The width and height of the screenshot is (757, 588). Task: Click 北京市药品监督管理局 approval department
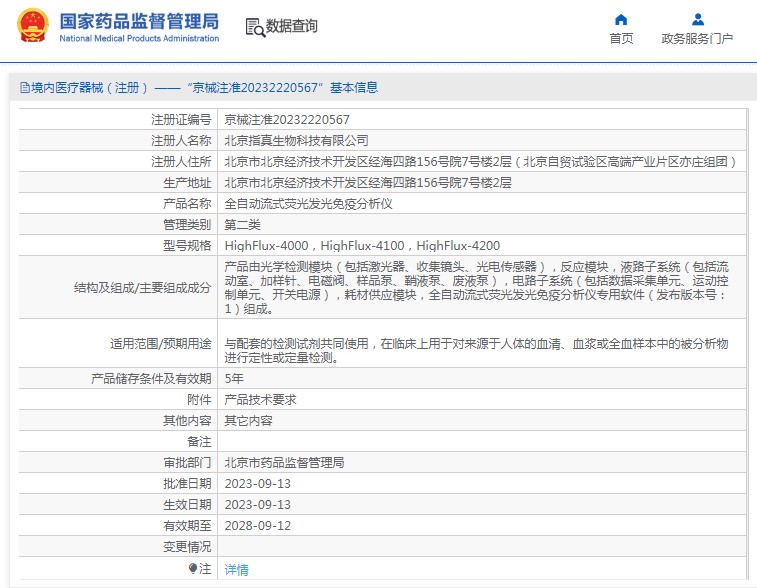[284, 462]
